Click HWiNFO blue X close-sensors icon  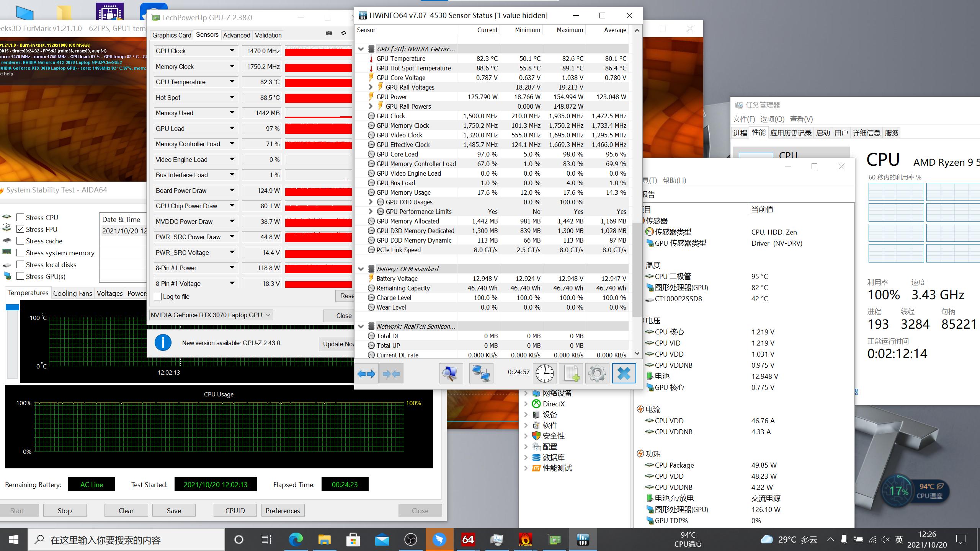coord(624,373)
